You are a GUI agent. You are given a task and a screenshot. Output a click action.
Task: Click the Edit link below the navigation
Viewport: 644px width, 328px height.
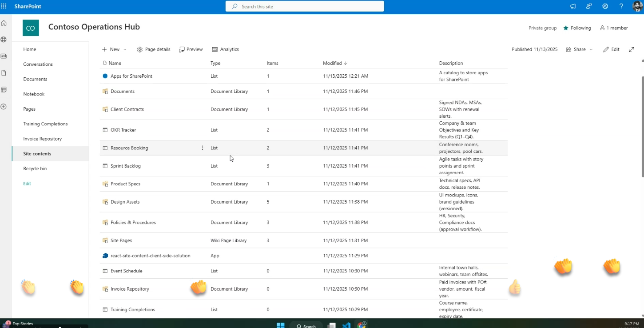pyautogui.click(x=27, y=184)
